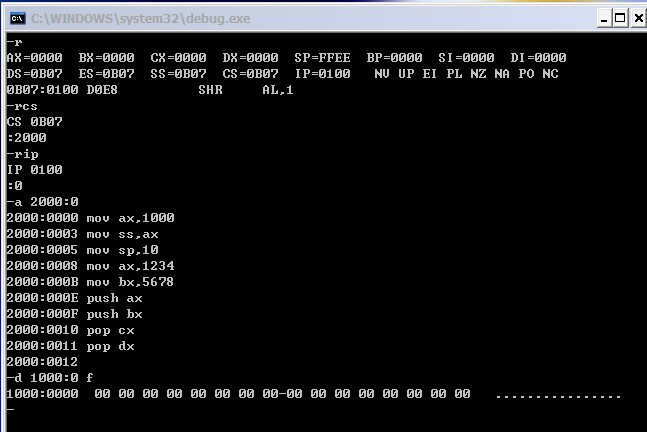Minimize the debug.exe window

coord(604,19)
